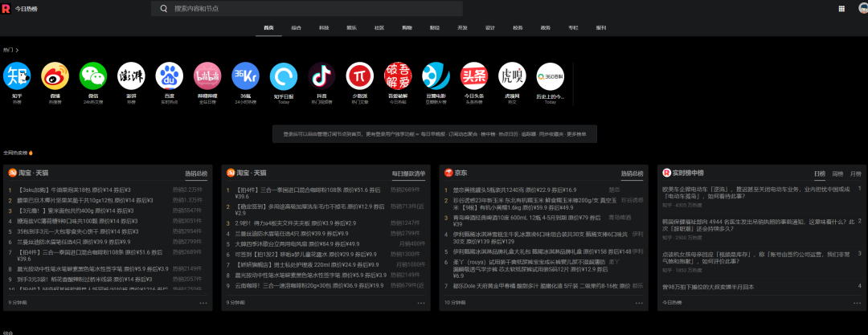
Task: Click the 实时榜中榜 R logo icon
Action: click(x=666, y=173)
